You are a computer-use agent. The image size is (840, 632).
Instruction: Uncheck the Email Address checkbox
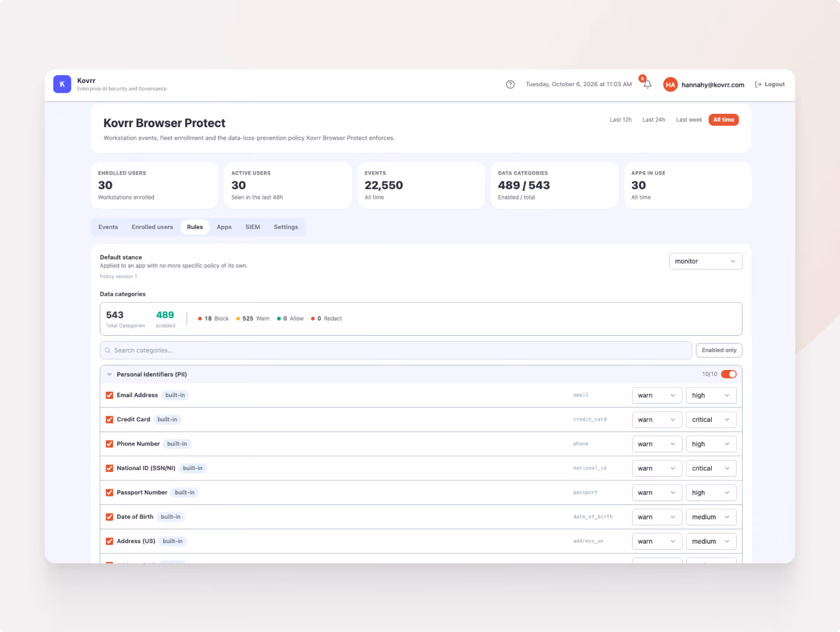pyautogui.click(x=109, y=396)
